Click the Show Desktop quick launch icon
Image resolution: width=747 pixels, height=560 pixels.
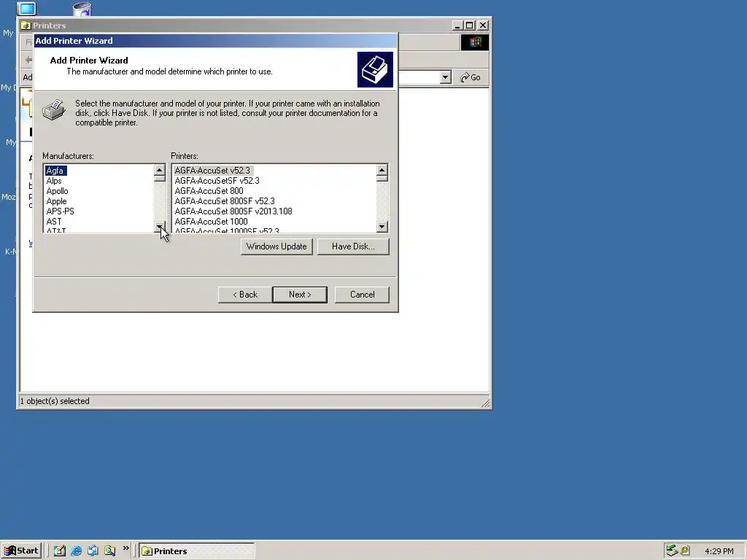[60, 551]
